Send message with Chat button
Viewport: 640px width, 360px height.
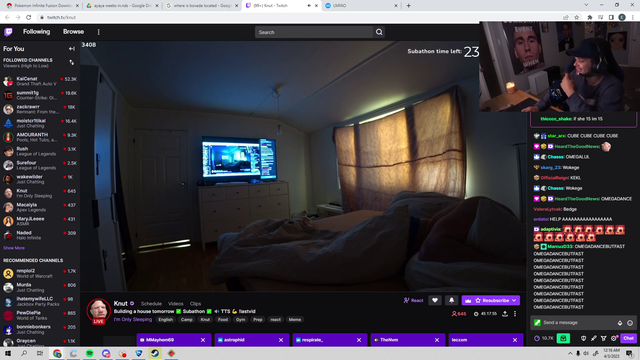[628, 338]
